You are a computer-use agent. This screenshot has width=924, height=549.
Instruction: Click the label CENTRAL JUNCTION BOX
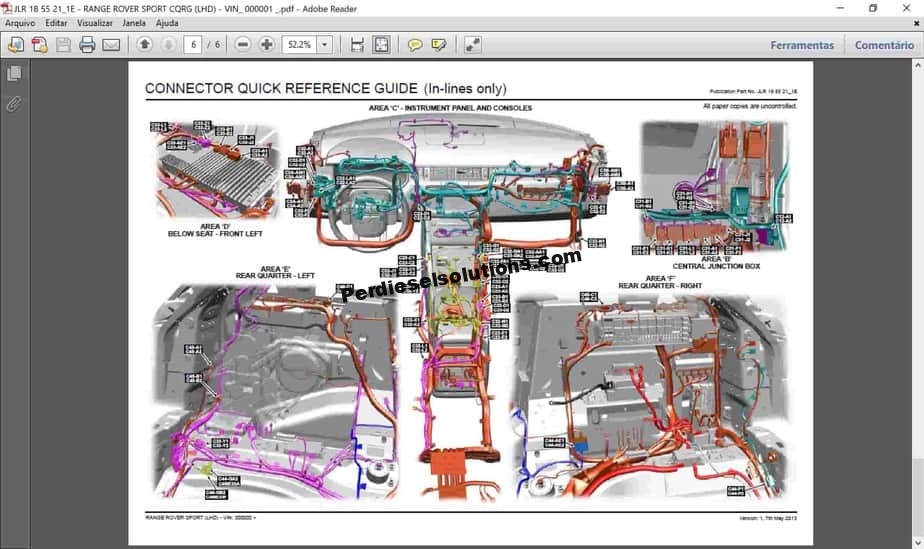coord(716,266)
